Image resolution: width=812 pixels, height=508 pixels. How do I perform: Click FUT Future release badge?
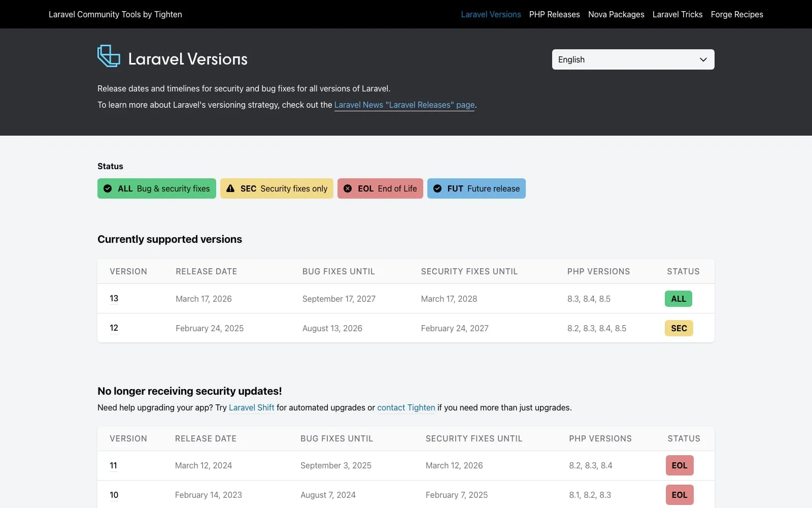coord(477,188)
